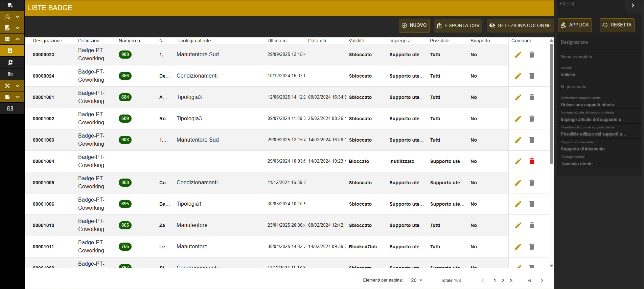Sort by Tipologia utente column header

[193, 41]
